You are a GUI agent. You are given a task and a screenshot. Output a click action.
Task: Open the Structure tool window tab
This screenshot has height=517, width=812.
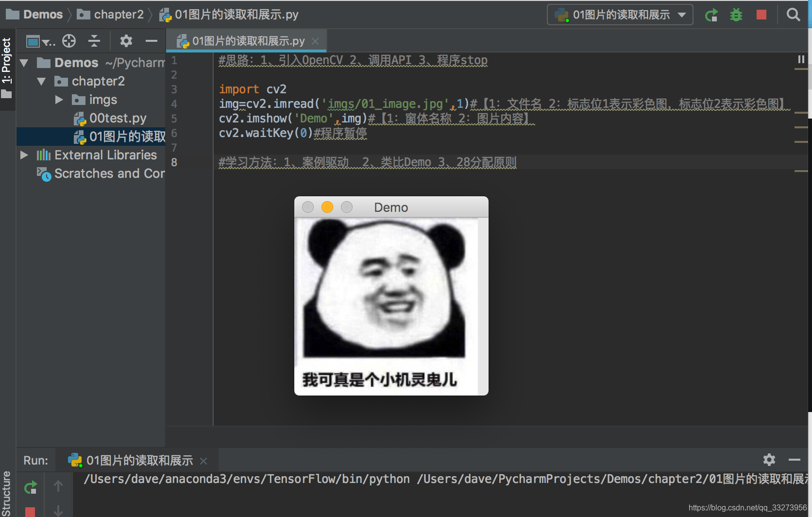tap(7, 494)
